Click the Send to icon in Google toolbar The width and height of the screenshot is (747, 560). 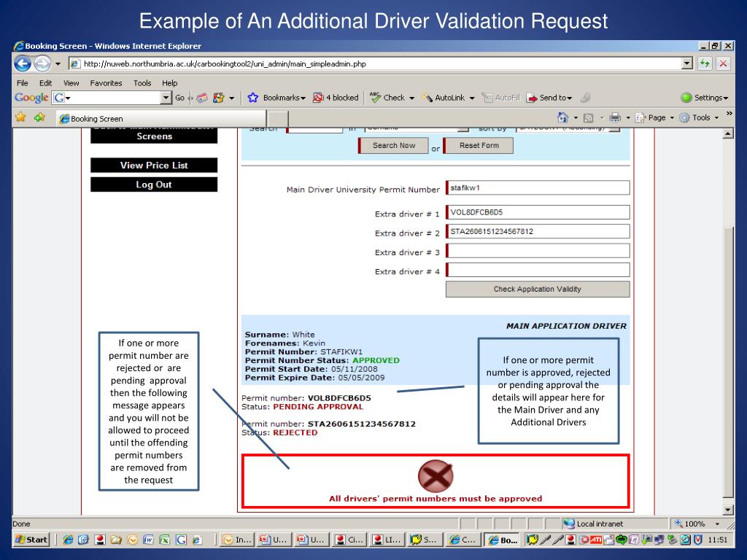click(x=532, y=98)
